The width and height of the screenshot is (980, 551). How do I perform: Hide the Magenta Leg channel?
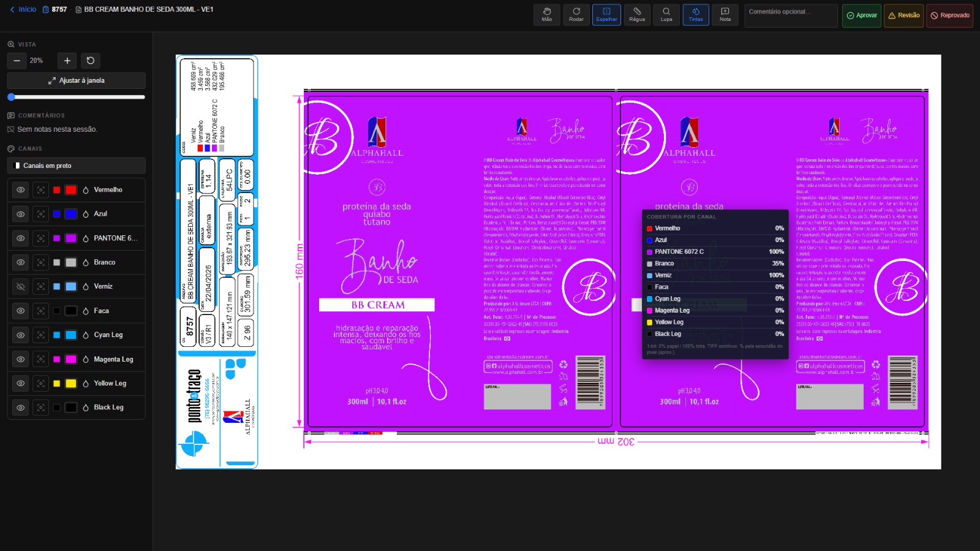21,359
